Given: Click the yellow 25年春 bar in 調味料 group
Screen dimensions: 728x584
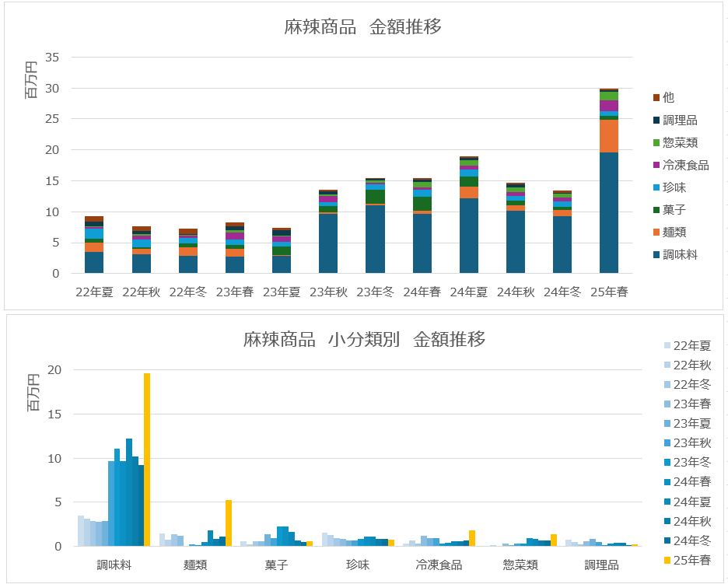Looking at the screenshot, I should coord(147,460).
